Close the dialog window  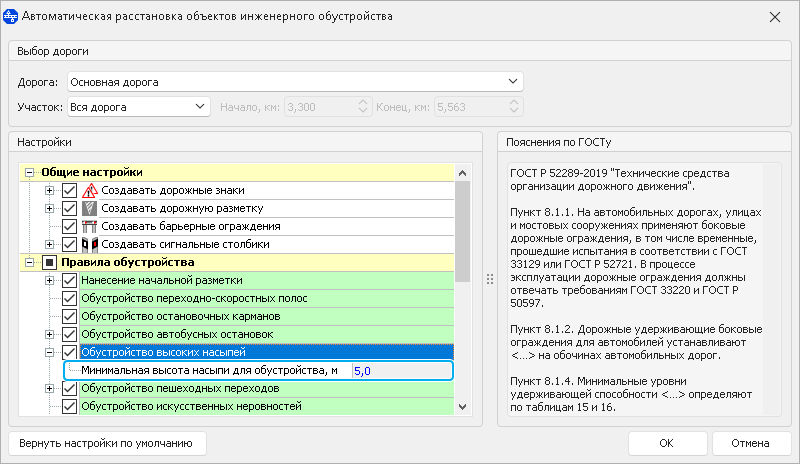click(x=774, y=17)
